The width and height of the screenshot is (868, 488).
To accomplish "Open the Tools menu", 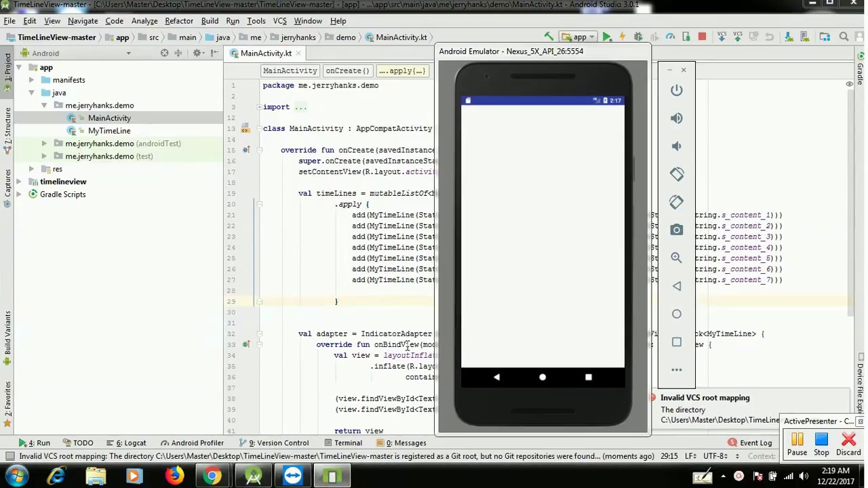I will [x=256, y=21].
